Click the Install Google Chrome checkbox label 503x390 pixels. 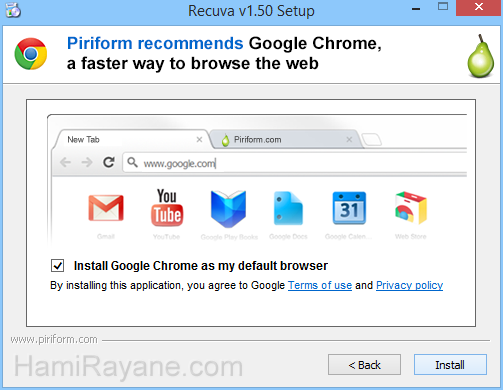click(x=201, y=266)
